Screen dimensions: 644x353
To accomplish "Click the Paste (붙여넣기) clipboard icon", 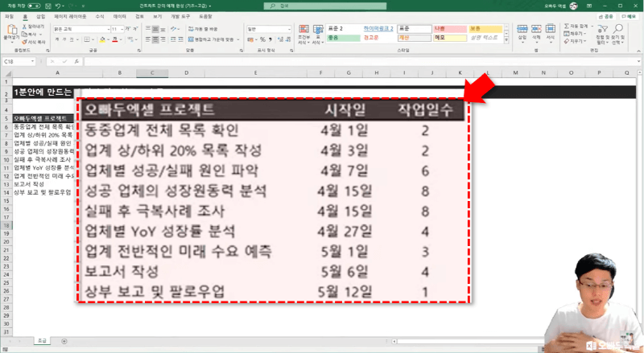I will click(10, 32).
